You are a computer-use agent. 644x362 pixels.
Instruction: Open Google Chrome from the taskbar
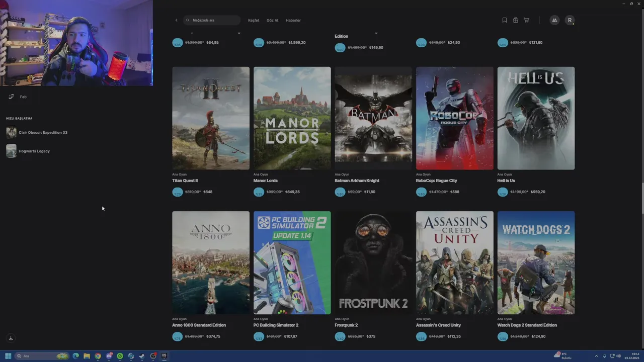pos(98,356)
